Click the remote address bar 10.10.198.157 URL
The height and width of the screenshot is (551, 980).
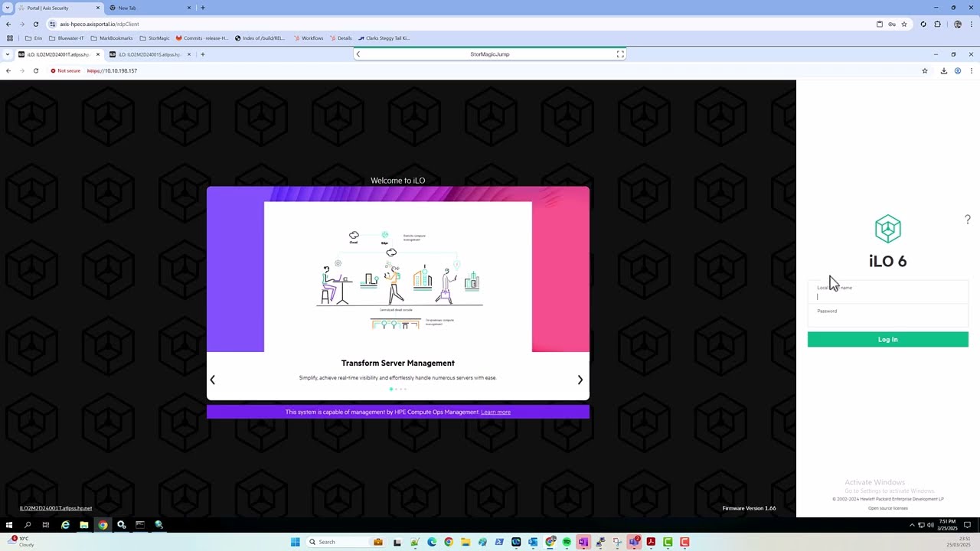(x=112, y=70)
